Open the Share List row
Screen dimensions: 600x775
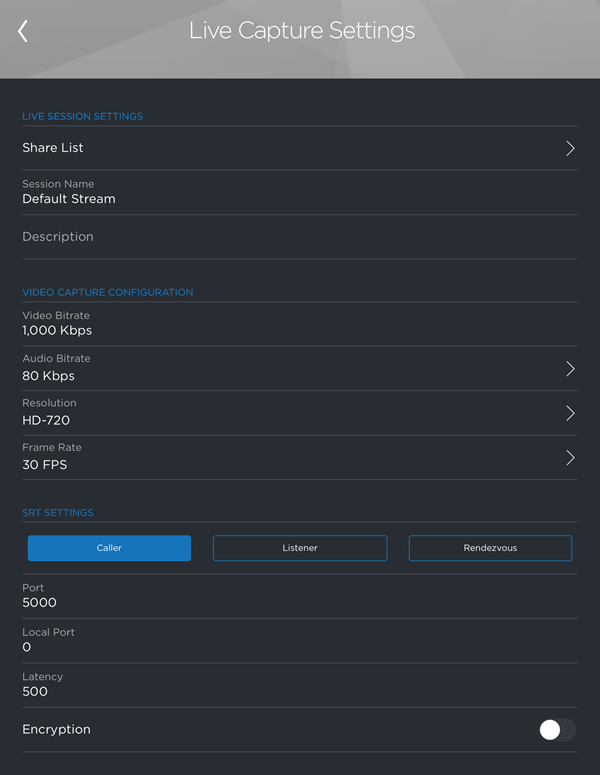click(280, 148)
